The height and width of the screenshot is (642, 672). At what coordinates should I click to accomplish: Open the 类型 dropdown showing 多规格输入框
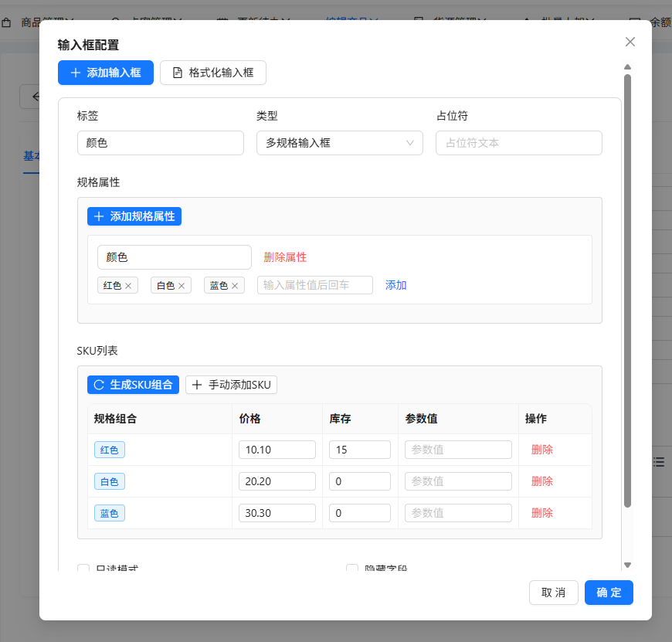pos(339,143)
